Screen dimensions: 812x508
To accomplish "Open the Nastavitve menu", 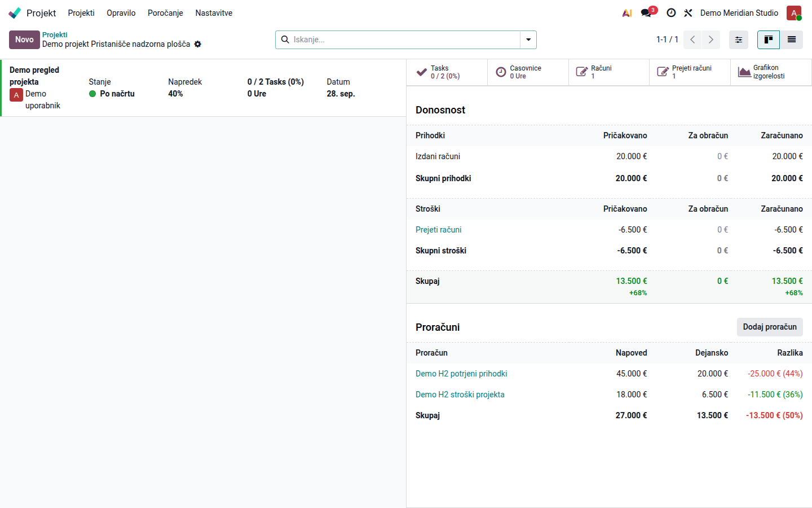I will tap(214, 13).
